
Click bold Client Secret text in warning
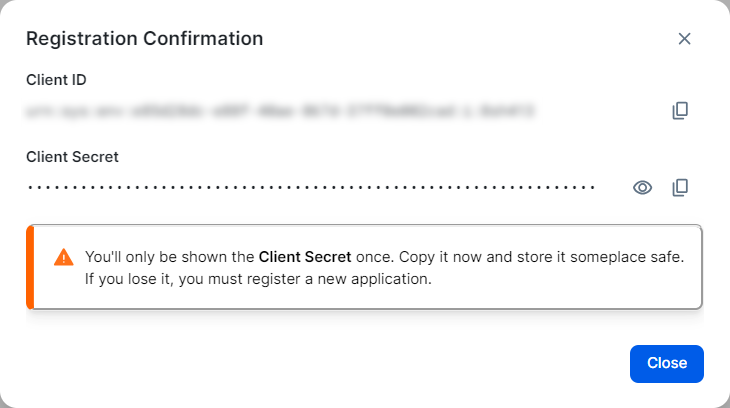pos(304,257)
